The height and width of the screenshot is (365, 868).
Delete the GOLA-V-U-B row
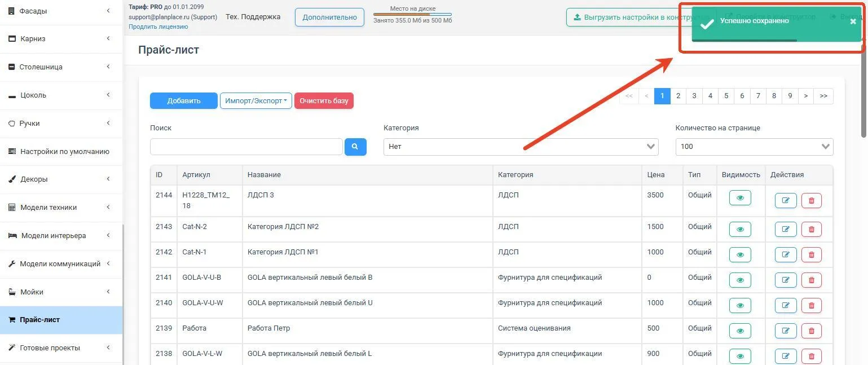[x=812, y=280]
